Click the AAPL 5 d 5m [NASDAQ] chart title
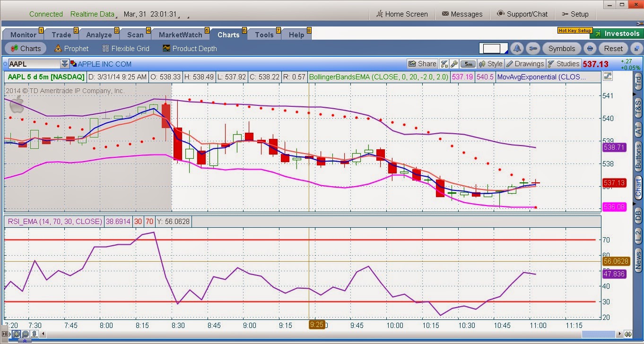 tap(46, 77)
